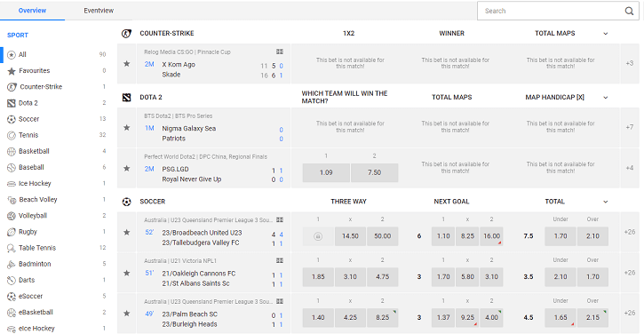Show +7 more markets for Nigma Galaxy Sea match
Viewport: 644px width, 334px height.
629,127
